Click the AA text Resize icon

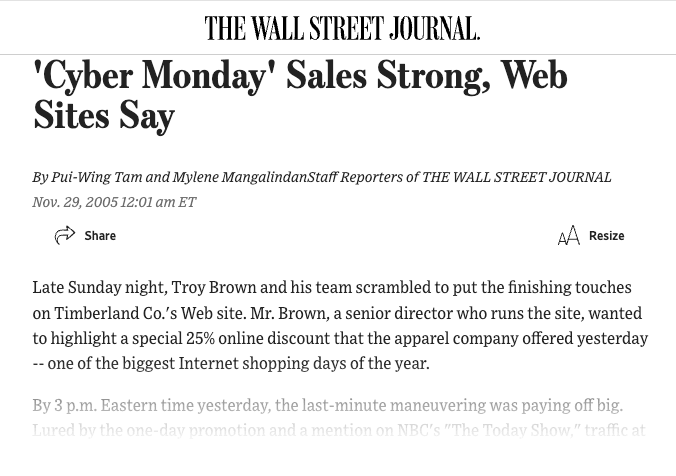(x=569, y=235)
